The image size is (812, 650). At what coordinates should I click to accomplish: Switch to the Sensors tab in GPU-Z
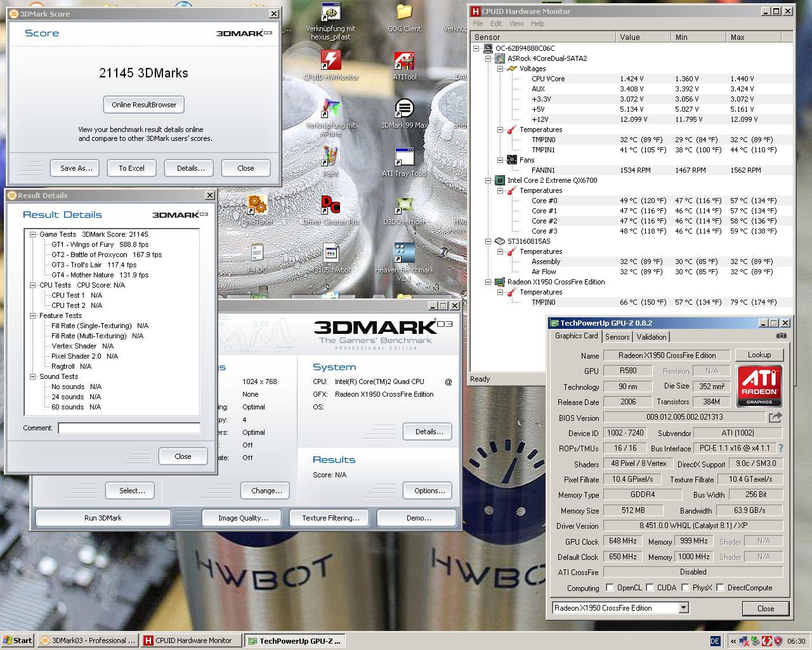click(x=617, y=337)
